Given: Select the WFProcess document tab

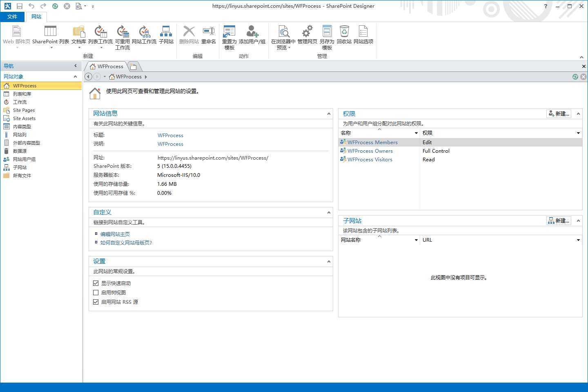Looking at the screenshot, I should click(107, 66).
